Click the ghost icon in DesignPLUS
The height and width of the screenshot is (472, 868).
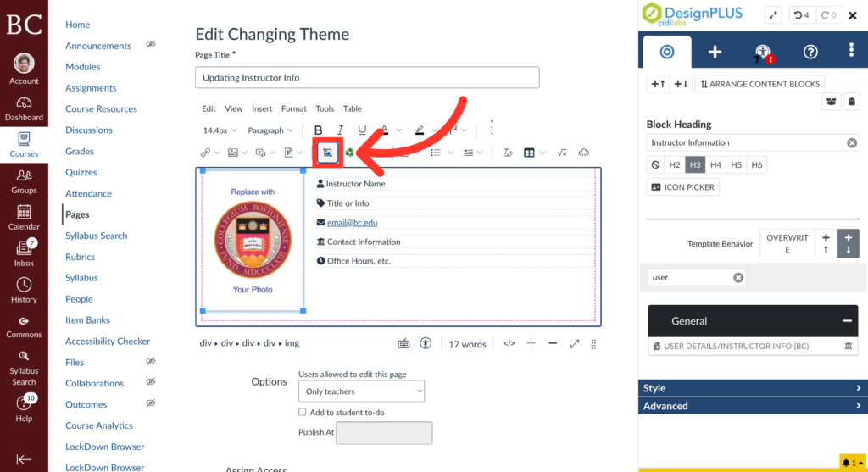(x=851, y=102)
